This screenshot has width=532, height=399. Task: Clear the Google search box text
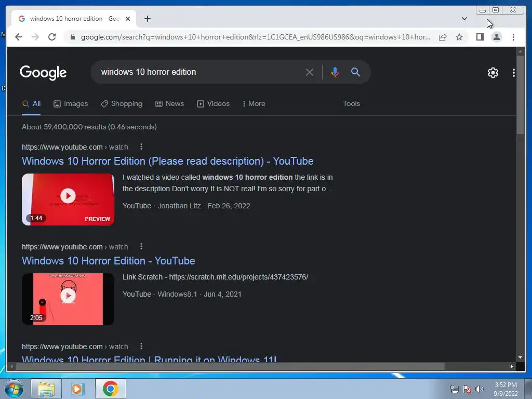pos(309,72)
